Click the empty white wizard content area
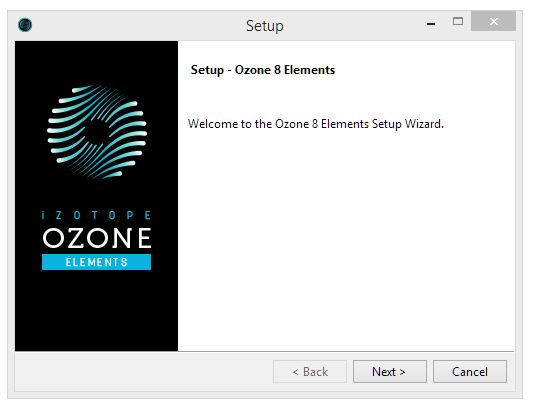536x411 pixels. (346, 239)
